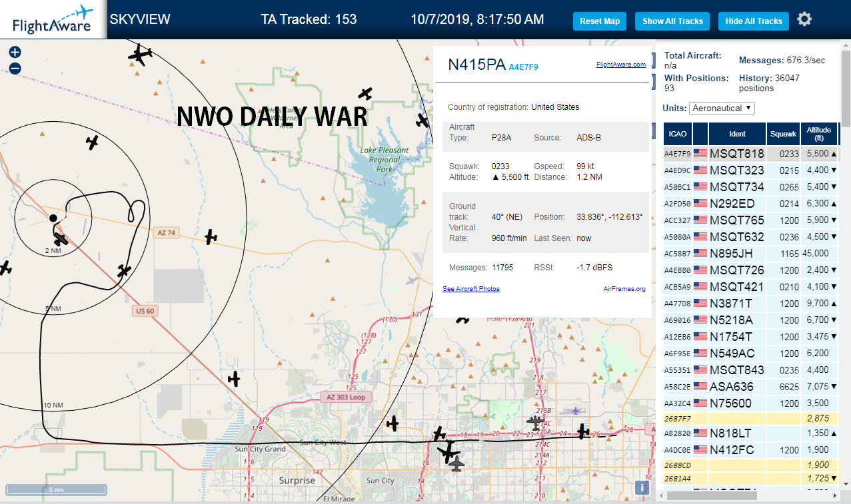Click SKYVIEW title in header
Viewport: 851px width, 504px height.
coord(140,19)
